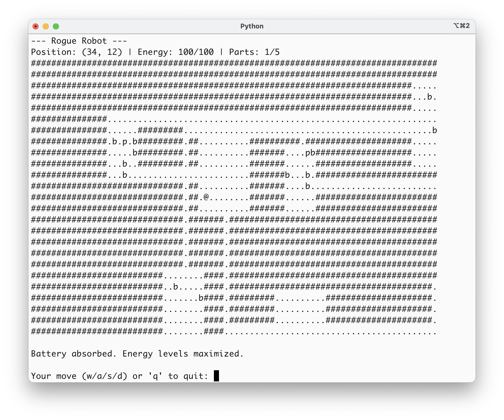Click the 'Parts: 1/5' status text
Image resolution: width=504 pixels, height=420 pixels.
tap(254, 52)
